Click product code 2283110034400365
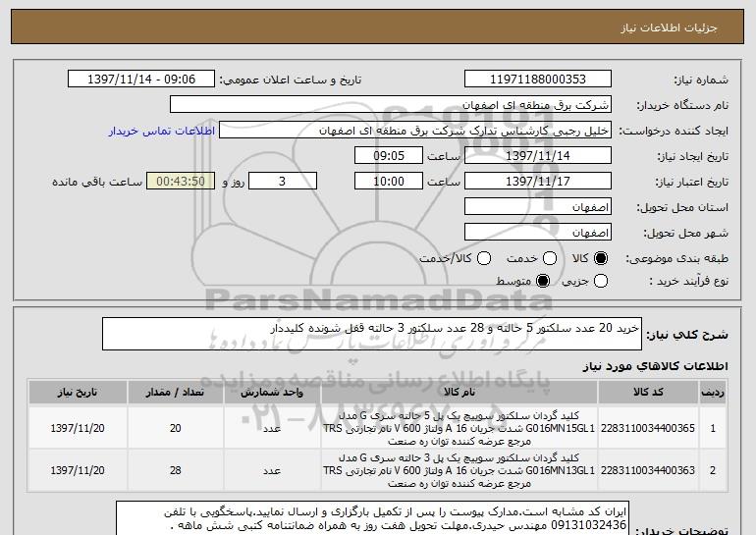756x535 pixels. click(x=648, y=428)
